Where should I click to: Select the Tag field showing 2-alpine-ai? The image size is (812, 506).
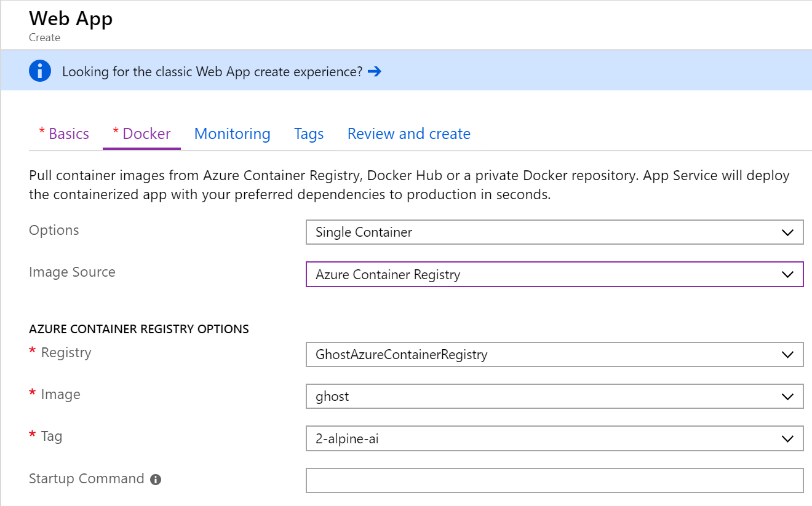pyautogui.click(x=554, y=438)
